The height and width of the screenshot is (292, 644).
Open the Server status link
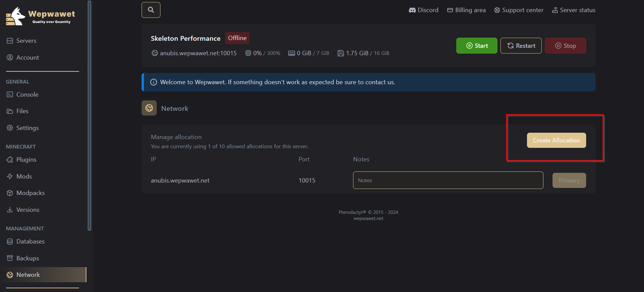(573, 10)
